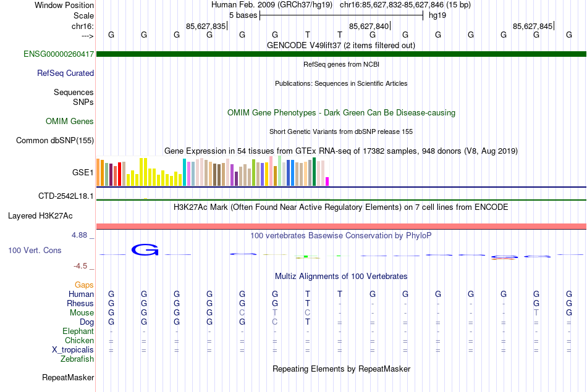Viewport: 587px width, 392px height.
Task: Select the Human species row label
Action: (81, 294)
